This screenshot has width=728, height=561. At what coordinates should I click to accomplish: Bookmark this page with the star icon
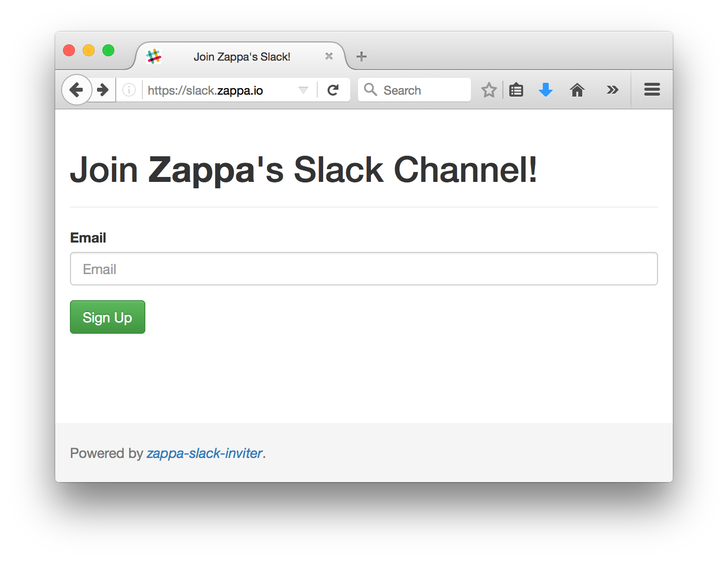tap(489, 90)
